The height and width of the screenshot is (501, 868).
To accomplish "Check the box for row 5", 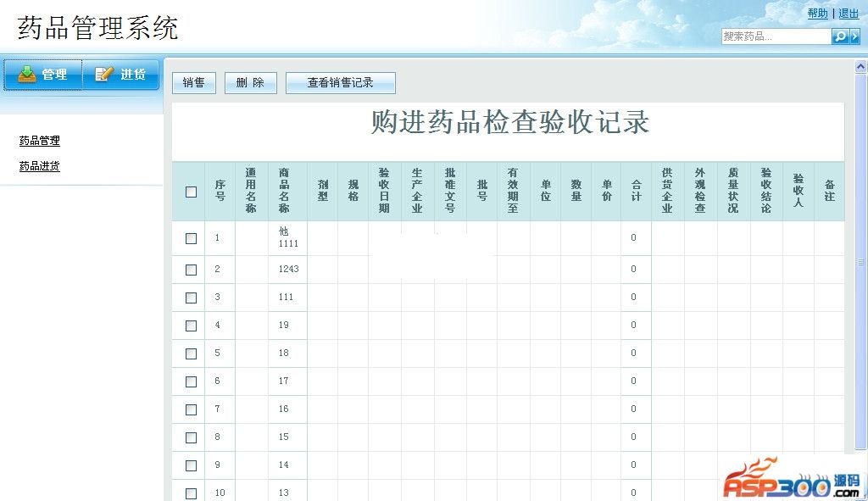I will coord(191,353).
